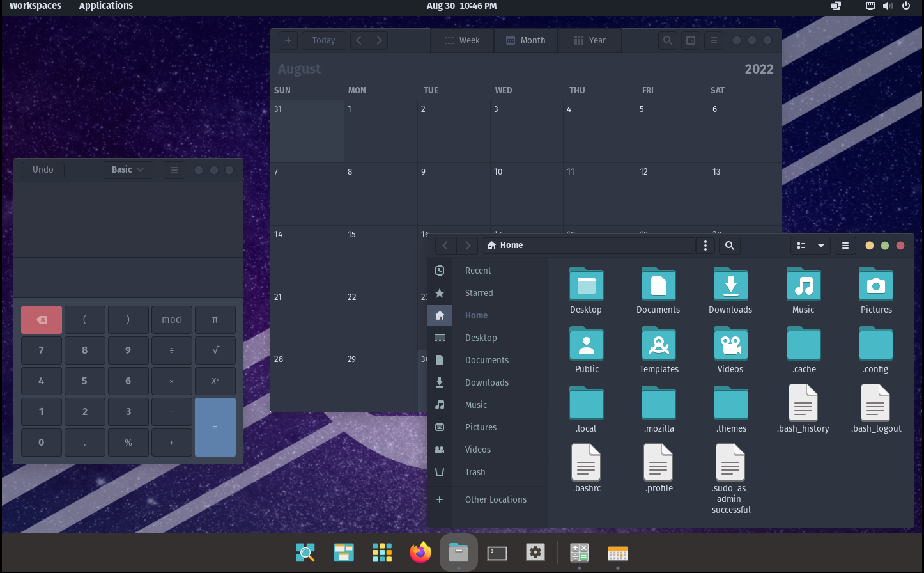Click the calculator backspace key
Image resolution: width=924 pixels, height=573 pixels.
(x=42, y=320)
